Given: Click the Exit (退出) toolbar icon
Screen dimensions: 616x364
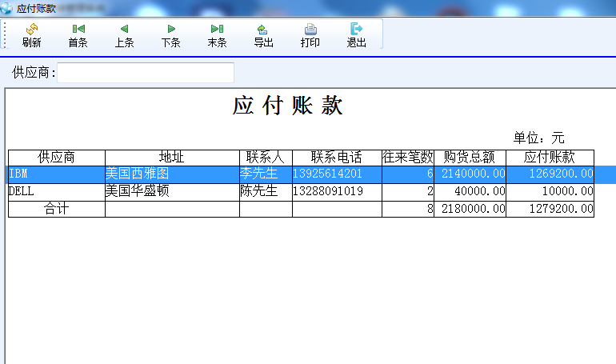Looking at the screenshot, I should pyautogui.click(x=356, y=30).
